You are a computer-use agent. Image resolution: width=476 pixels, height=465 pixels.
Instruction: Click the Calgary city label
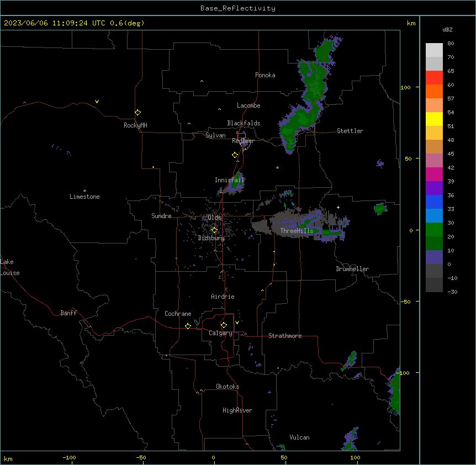pos(221,333)
